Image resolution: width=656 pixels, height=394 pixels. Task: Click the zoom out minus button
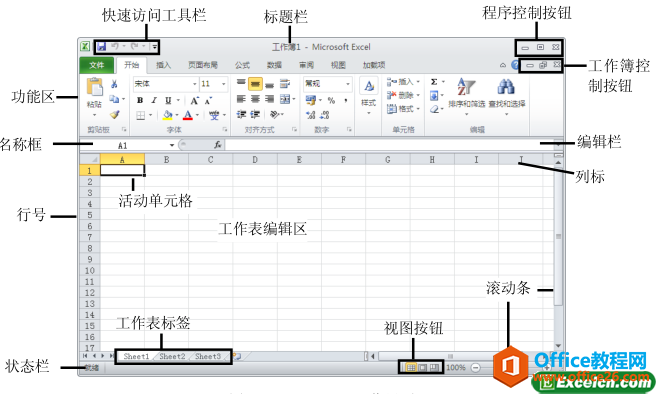476,368
